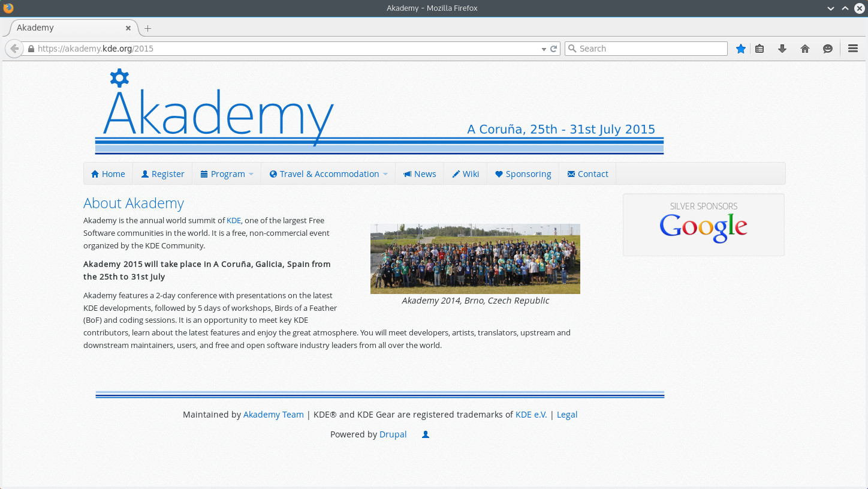Open the Firefox Hello chat icon
The image size is (868, 489).
[828, 49]
